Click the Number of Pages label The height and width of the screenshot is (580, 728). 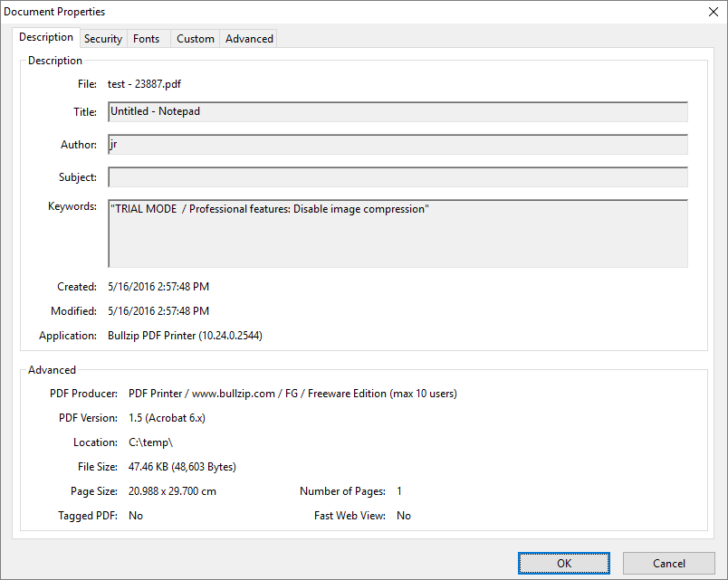342,491
